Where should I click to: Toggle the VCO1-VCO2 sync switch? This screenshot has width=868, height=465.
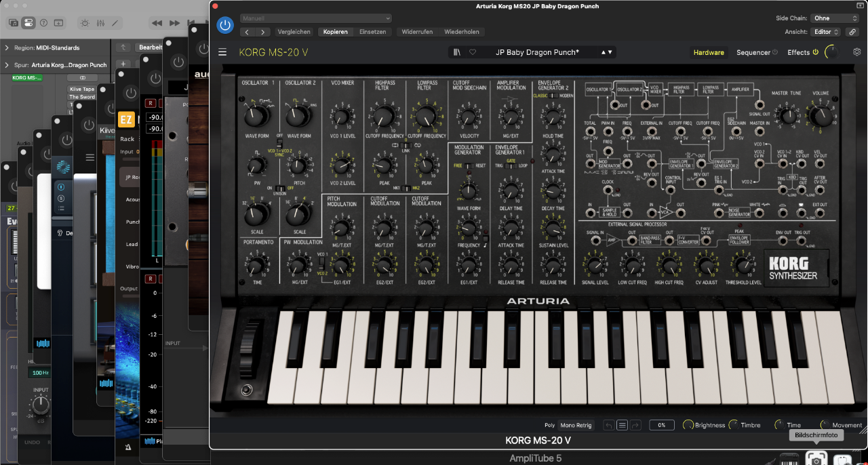click(279, 143)
